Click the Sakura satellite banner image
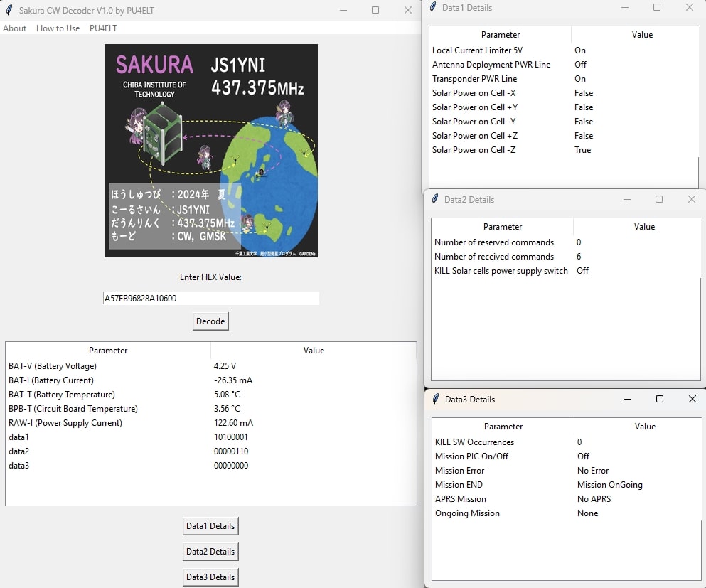 tap(210, 151)
